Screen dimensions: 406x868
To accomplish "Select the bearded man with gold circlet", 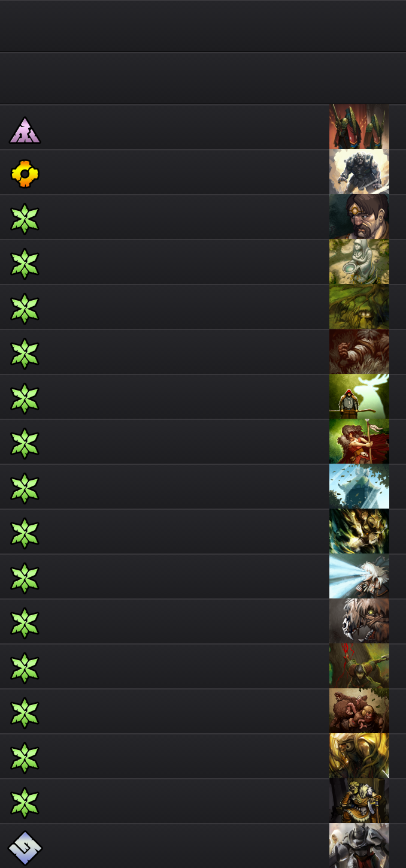I will (x=359, y=217).
